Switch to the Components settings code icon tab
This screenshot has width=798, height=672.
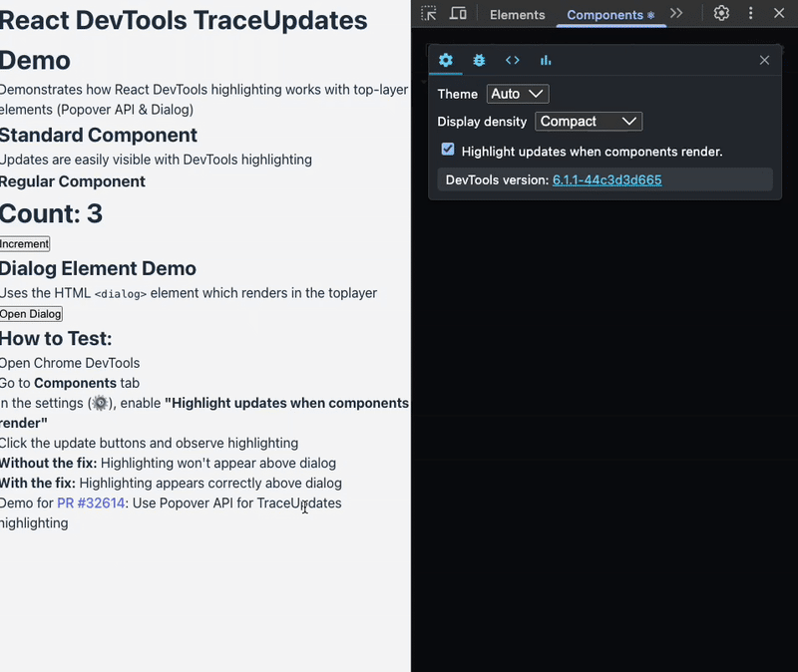click(x=512, y=60)
